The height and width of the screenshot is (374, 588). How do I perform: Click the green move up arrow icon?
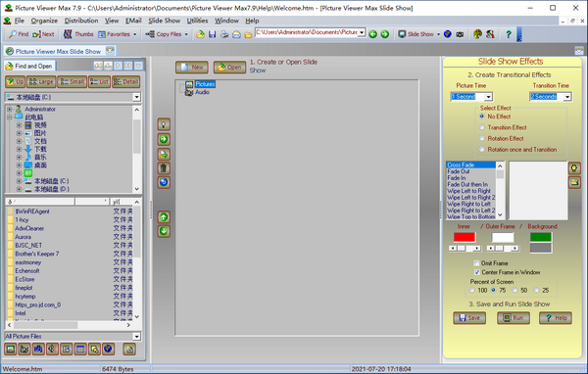click(x=164, y=217)
